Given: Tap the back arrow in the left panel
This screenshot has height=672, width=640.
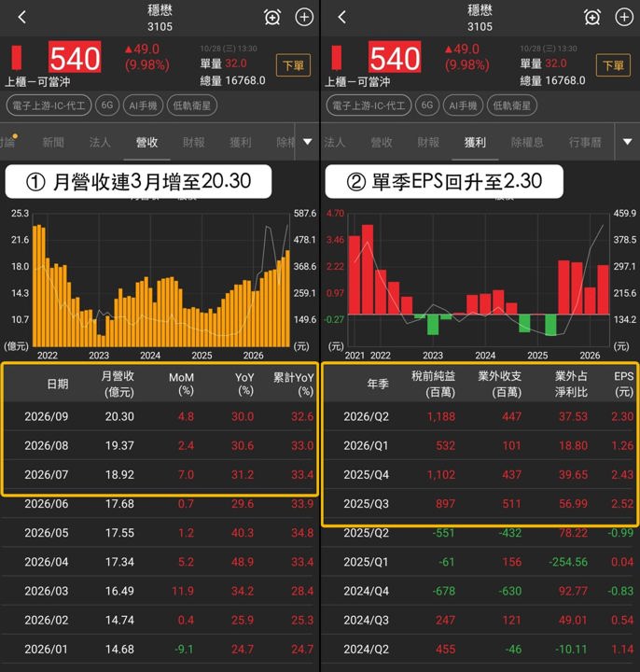Looking at the screenshot, I should (x=21, y=17).
